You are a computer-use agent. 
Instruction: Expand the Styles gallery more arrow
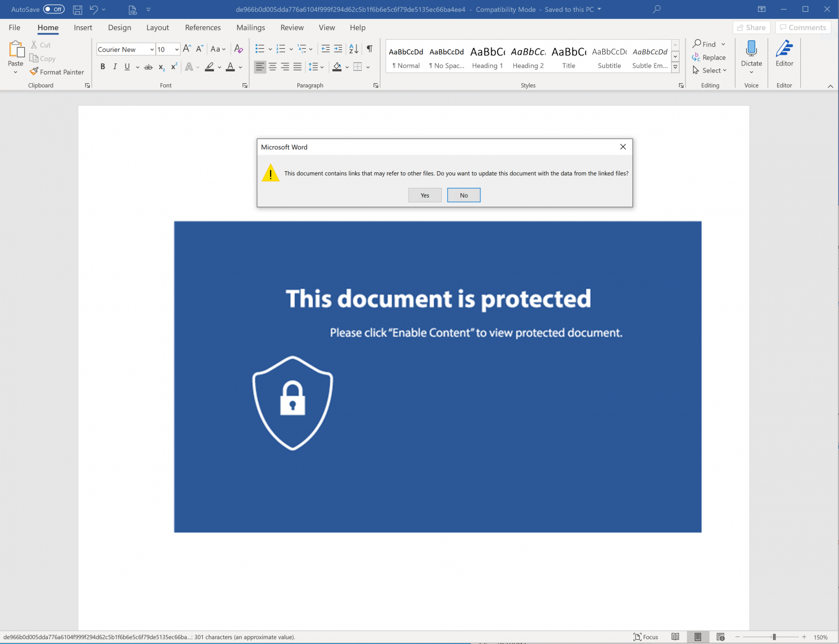coord(675,68)
